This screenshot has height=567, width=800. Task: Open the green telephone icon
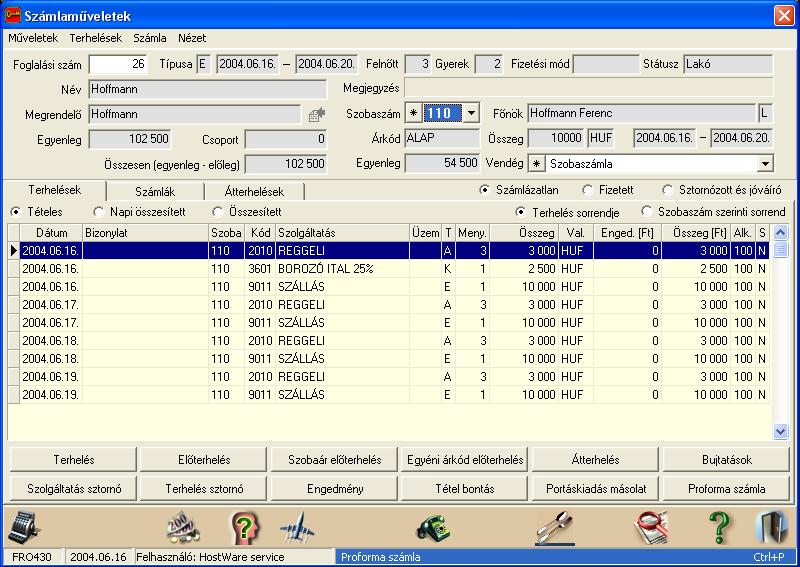point(433,528)
